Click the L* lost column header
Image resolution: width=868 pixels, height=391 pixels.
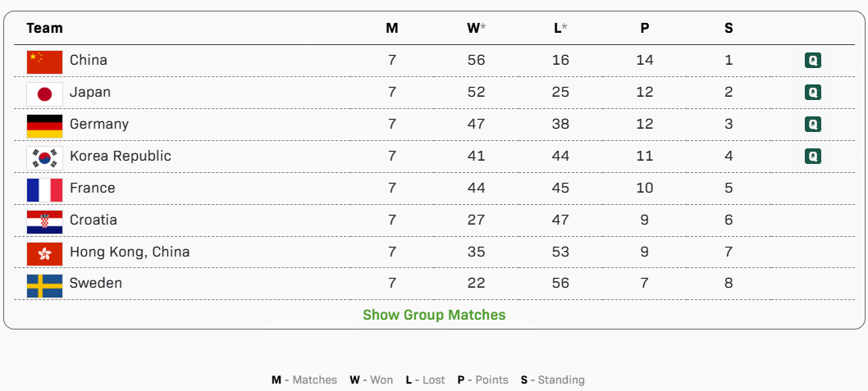click(560, 28)
